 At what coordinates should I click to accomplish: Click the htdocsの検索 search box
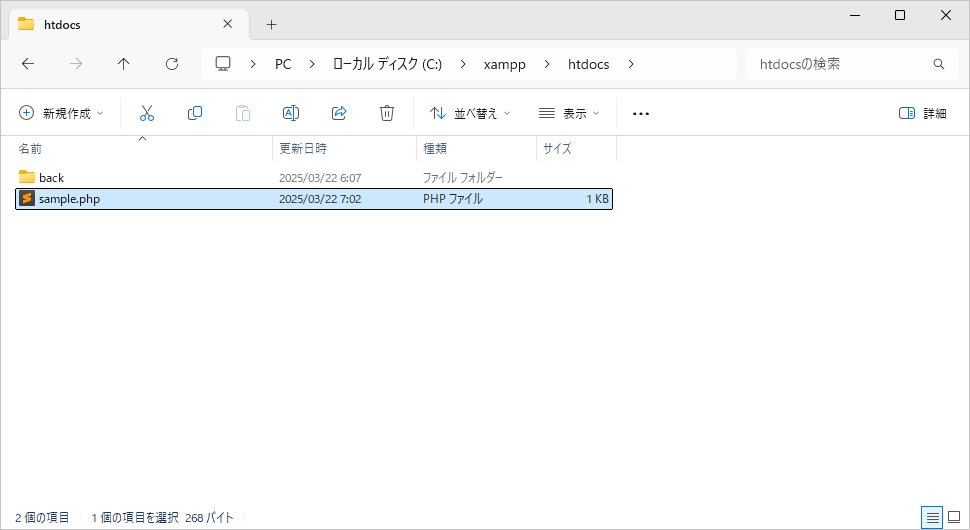pos(840,64)
